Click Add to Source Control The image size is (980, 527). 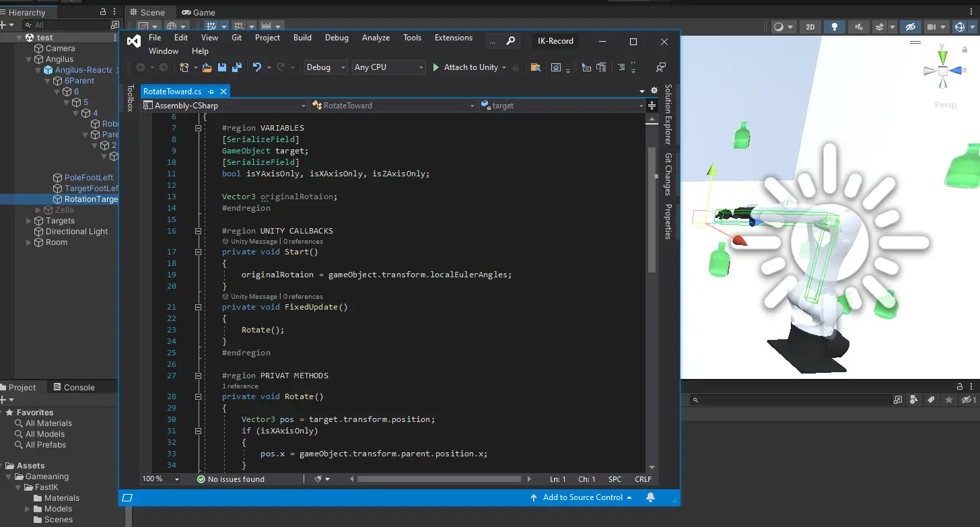582,497
